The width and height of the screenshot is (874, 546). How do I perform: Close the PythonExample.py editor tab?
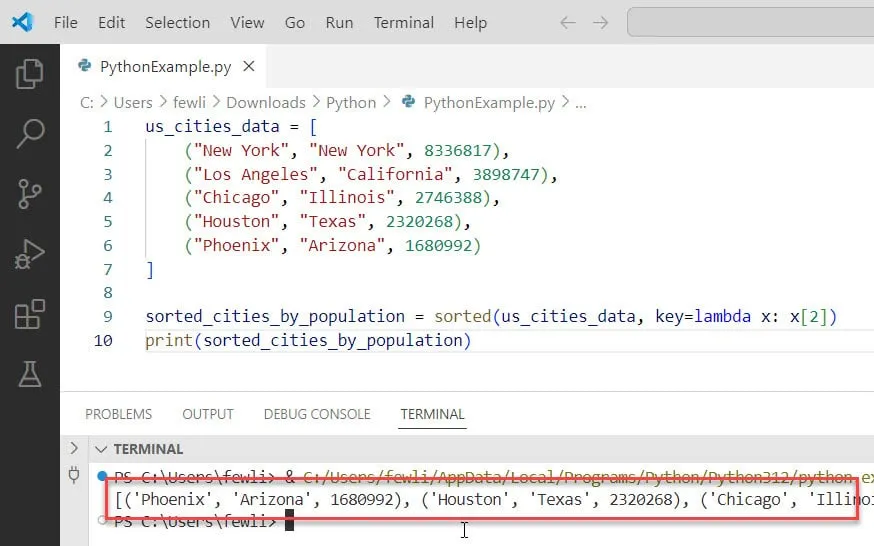coord(249,67)
